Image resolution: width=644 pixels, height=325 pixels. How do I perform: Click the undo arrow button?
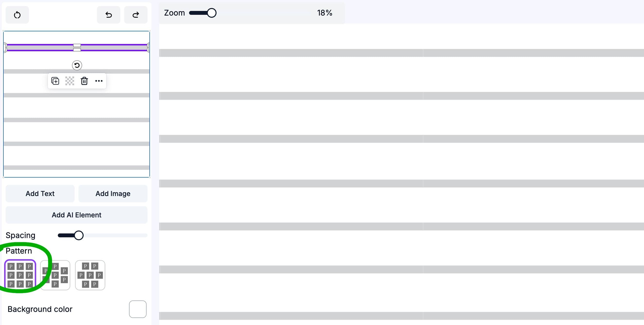[108, 15]
